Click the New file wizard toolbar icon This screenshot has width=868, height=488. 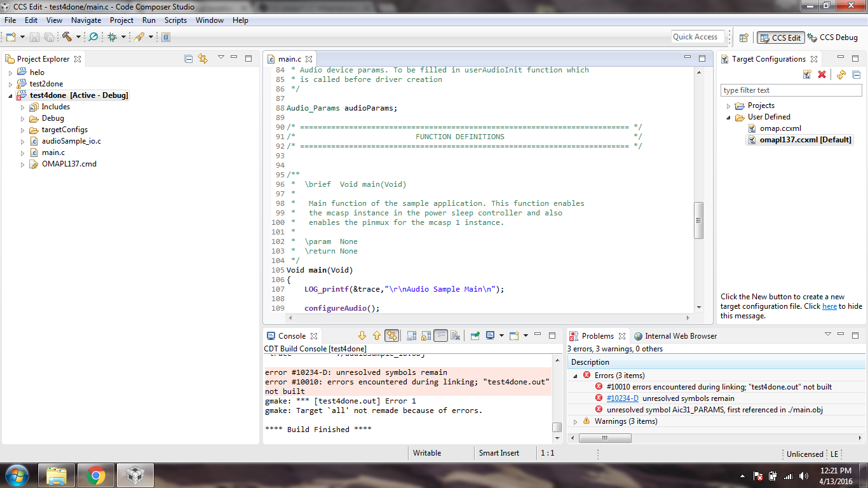tap(11, 37)
